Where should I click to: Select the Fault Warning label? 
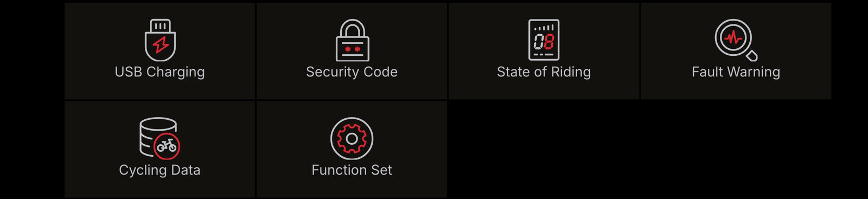tap(736, 72)
